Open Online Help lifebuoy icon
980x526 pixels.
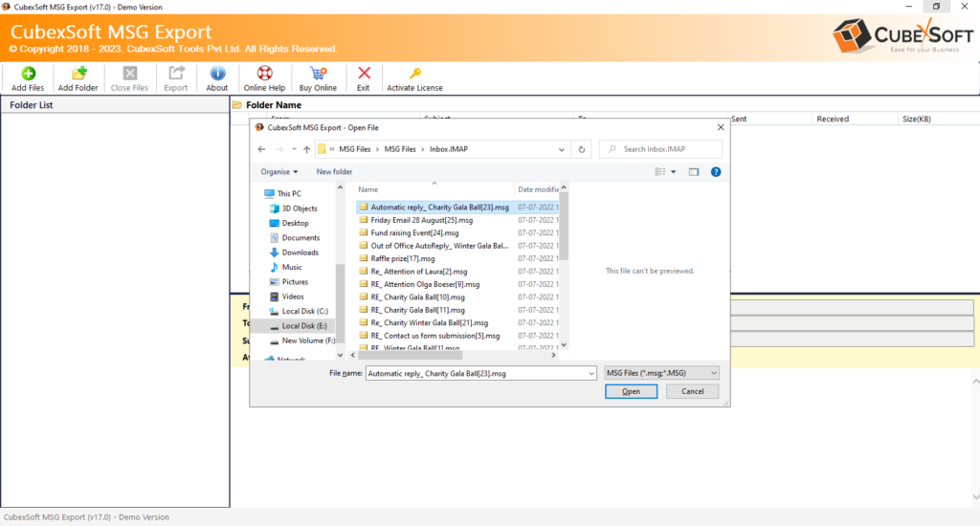264,73
